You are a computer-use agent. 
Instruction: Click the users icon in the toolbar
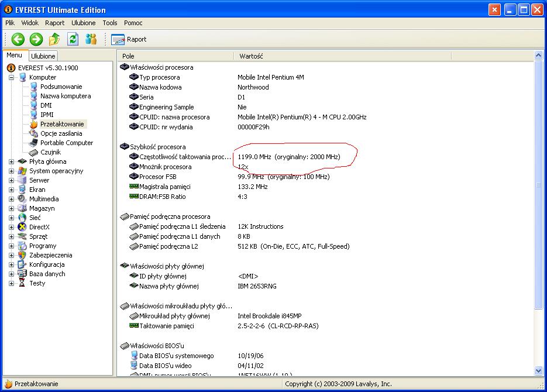pos(91,39)
